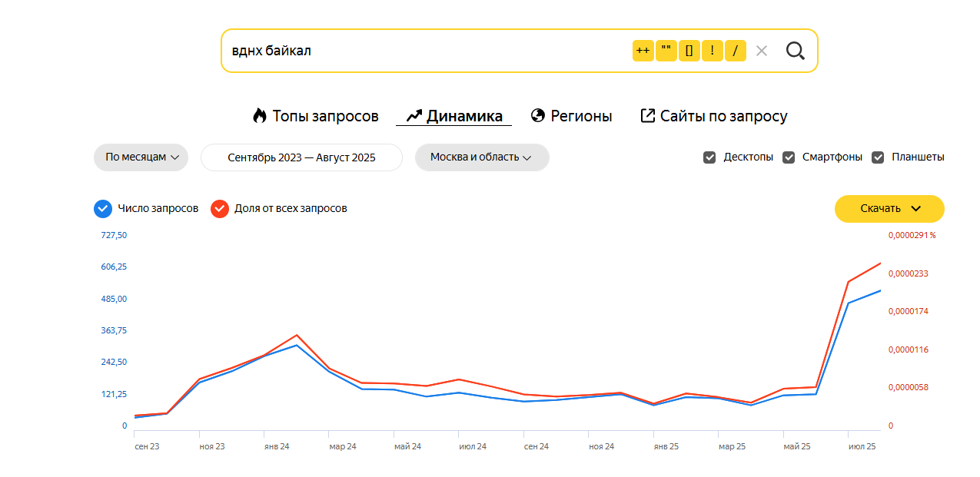Viewport: 980px width, 477px height.
Task: Disable the Планшеты checkbox
Action: 878,157
